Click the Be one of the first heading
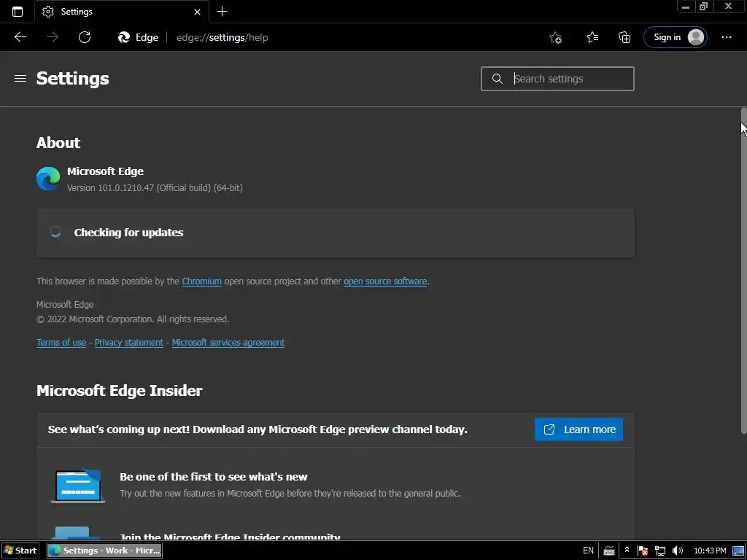 (214, 477)
